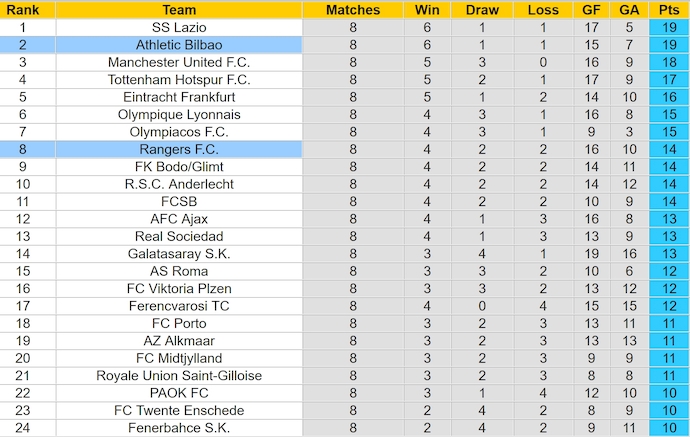Open the Galatasaray S.K. team entry

tap(179, 254)
